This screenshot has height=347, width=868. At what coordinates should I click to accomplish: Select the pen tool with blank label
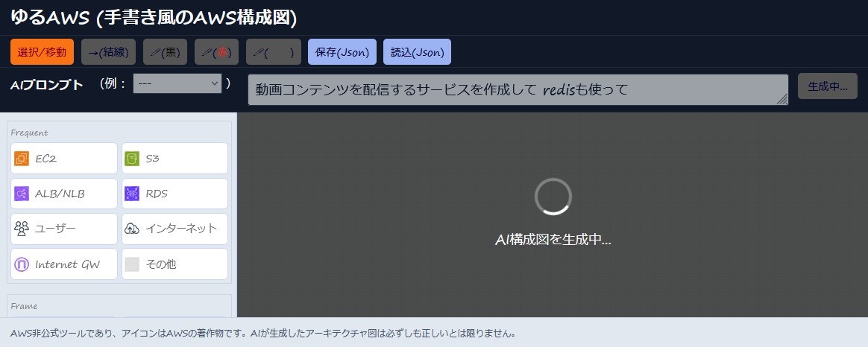pos(274,52)
